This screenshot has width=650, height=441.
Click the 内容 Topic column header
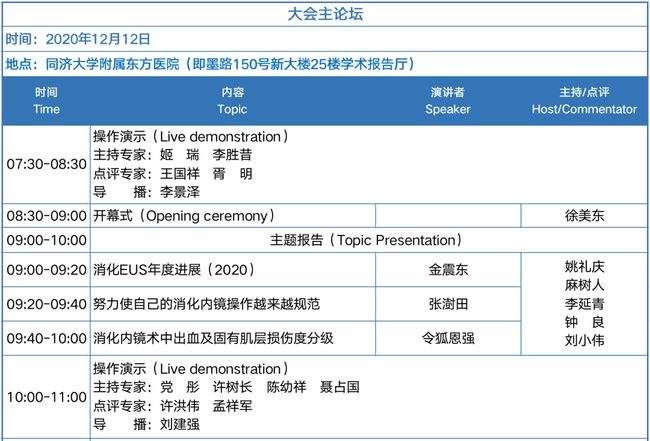pos(232,101)
